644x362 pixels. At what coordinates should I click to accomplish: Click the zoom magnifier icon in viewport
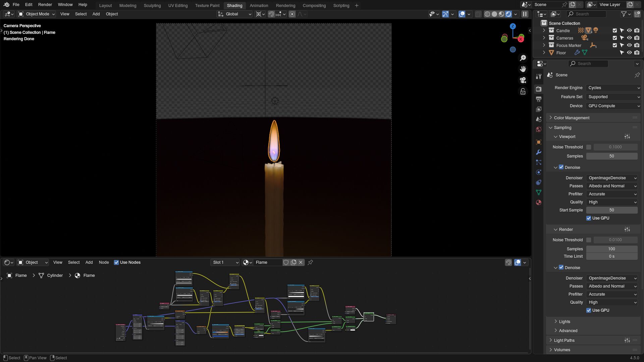click(523, 58)
